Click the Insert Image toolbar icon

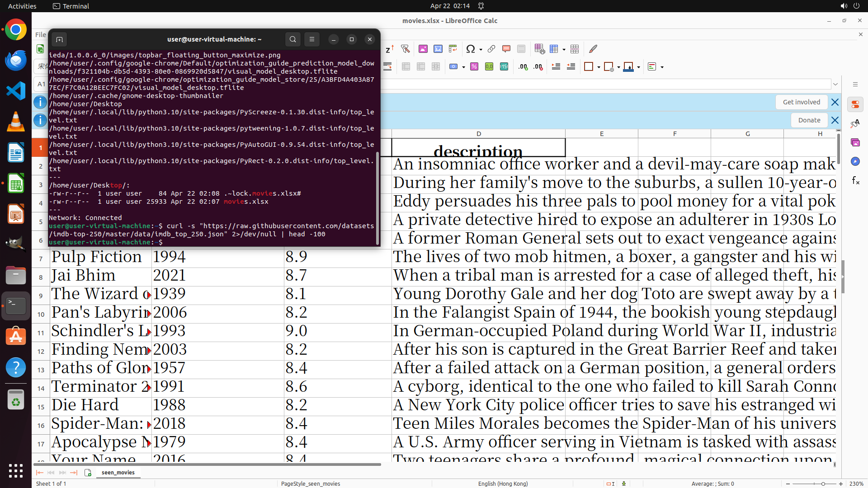click(x=423, y=49)
